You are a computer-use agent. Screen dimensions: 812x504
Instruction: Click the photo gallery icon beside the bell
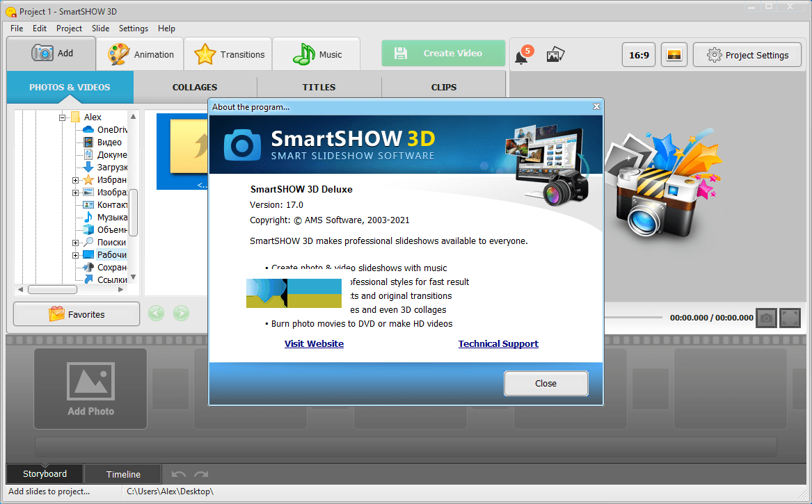555,54
